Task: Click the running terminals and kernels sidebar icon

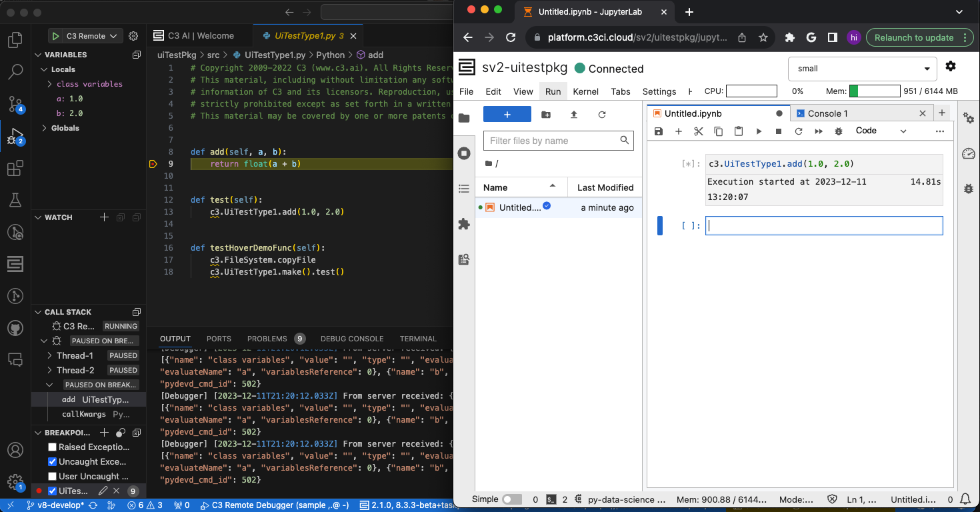Action: 463,153
